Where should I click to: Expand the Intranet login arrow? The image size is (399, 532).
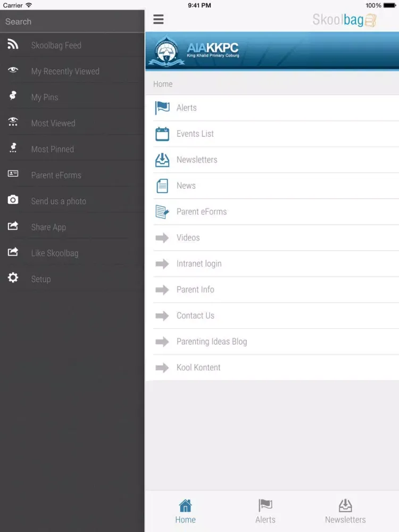tap(162, 264)
